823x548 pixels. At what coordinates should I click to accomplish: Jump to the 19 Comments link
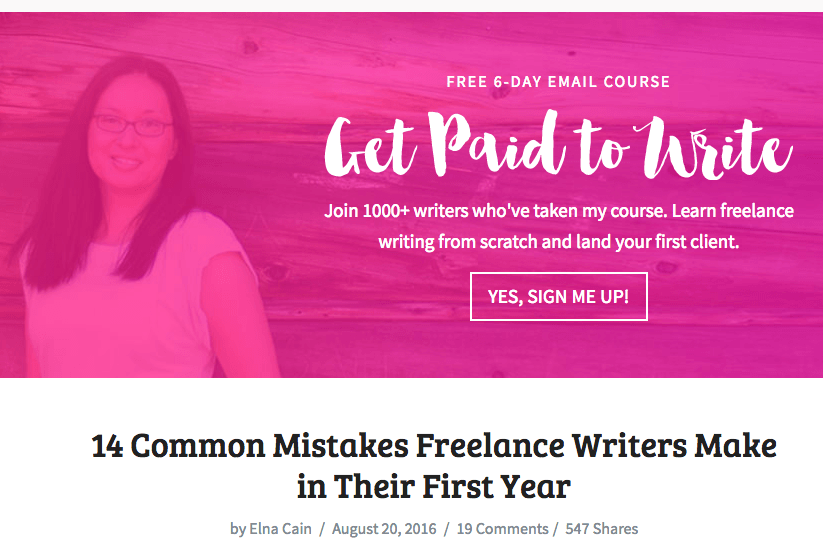502,529
